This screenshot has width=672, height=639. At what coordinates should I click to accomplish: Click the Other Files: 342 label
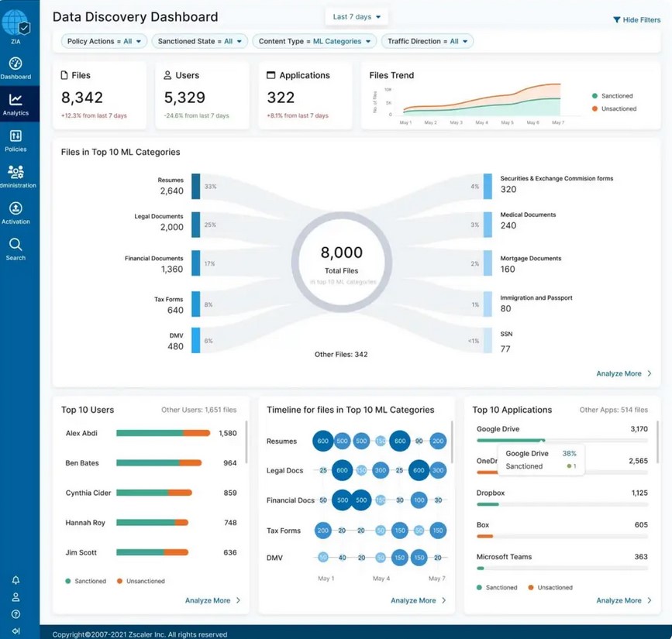[341, 354]
